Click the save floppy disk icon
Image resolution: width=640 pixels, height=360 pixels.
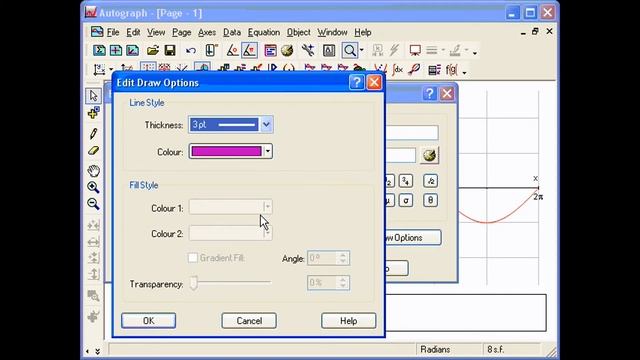point(170,51)
